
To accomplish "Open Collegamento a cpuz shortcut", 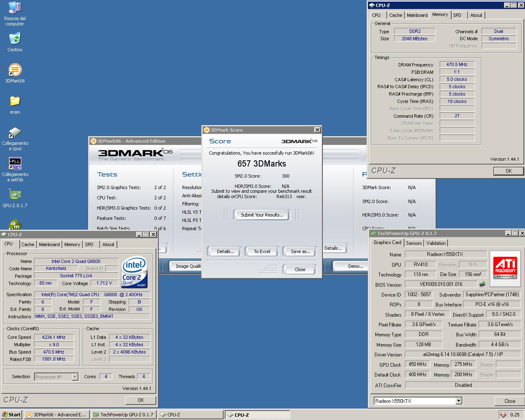I will 15,139.
